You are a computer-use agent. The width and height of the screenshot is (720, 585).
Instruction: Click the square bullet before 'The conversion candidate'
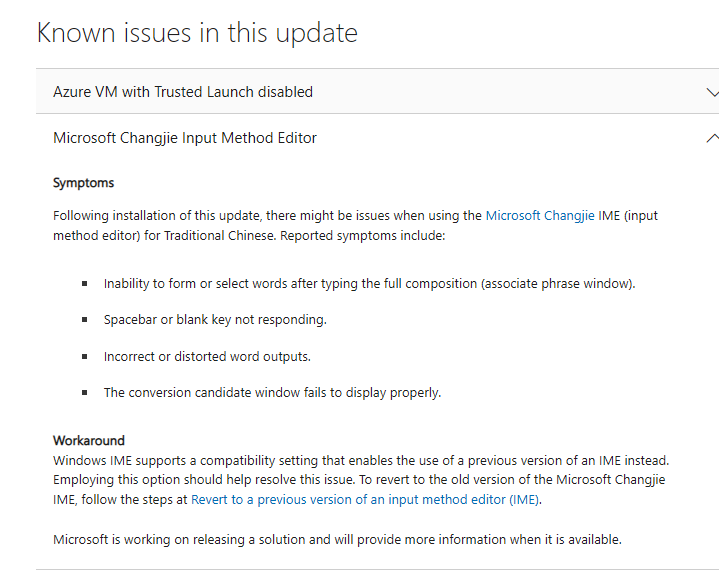point(84,393)
